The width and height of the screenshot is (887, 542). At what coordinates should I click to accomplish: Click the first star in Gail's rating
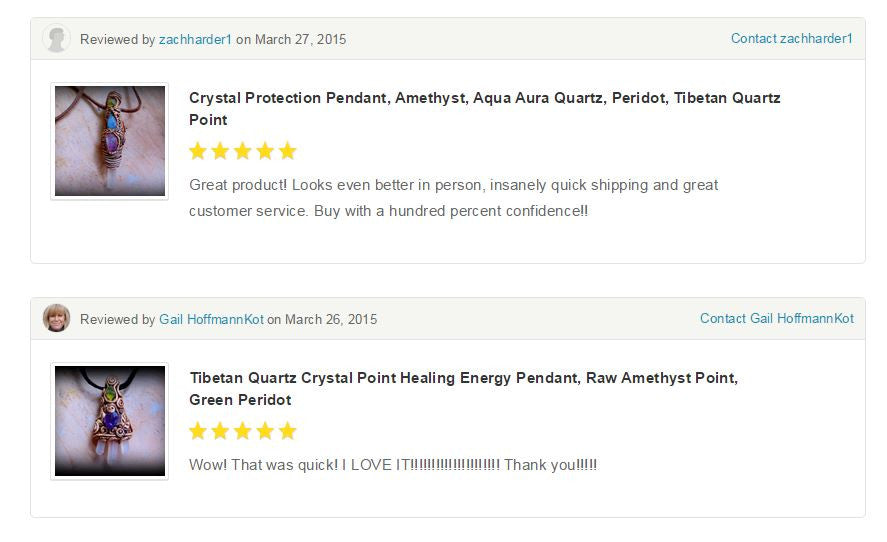(x=198, y=431)
